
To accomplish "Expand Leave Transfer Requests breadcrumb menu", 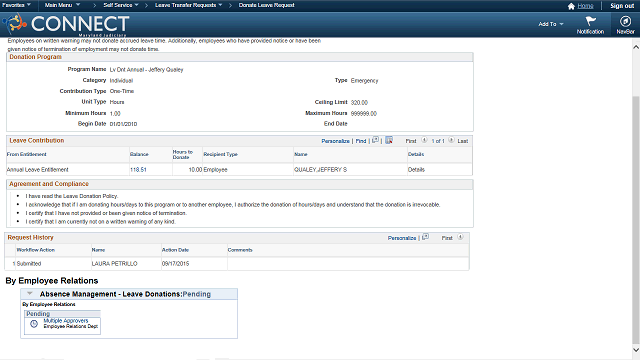I will (x=189, y=5).
